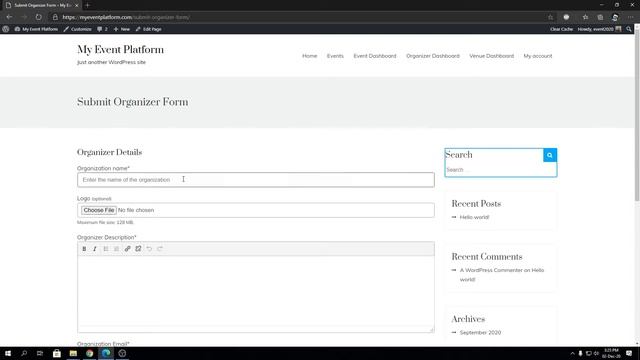The image size is (640, 360).
Task: Click the padlock site info icon
Action: (x=55, y=17)
